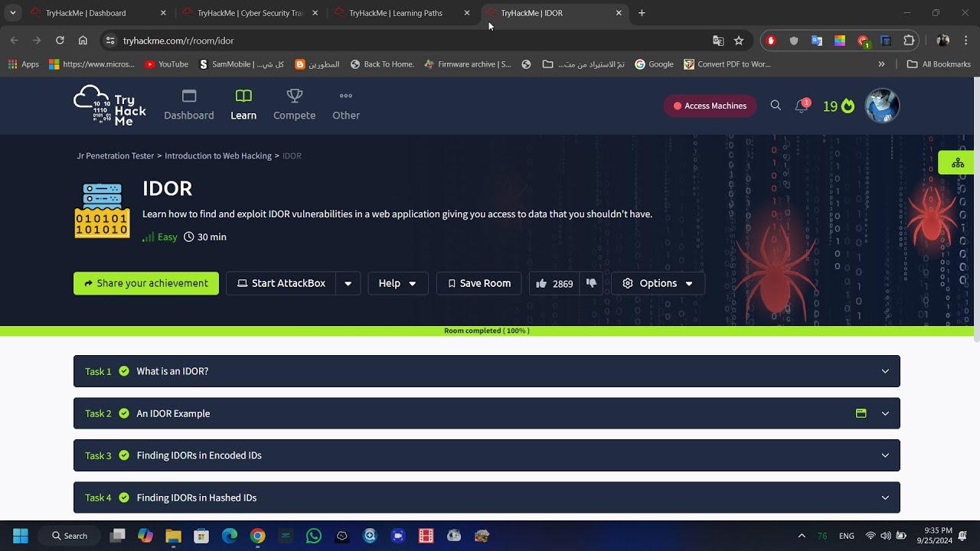The height and width of the screenshot is (551, 980).
Task: Open the Help dropdown
Action: point(397,283)
